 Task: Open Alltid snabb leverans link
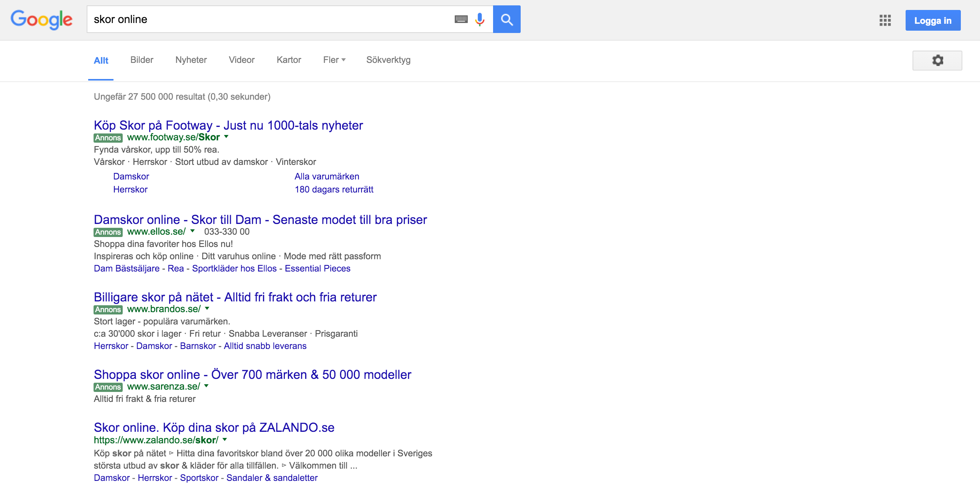coord(265,346)
